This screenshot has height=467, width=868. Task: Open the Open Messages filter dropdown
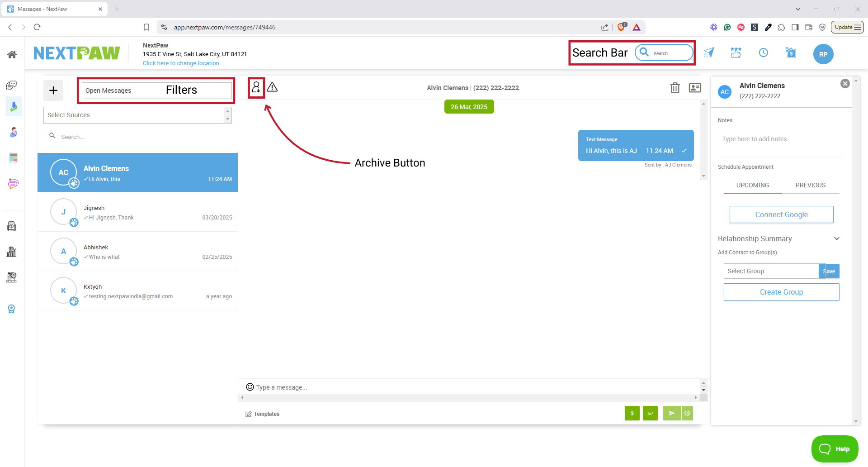156,91
